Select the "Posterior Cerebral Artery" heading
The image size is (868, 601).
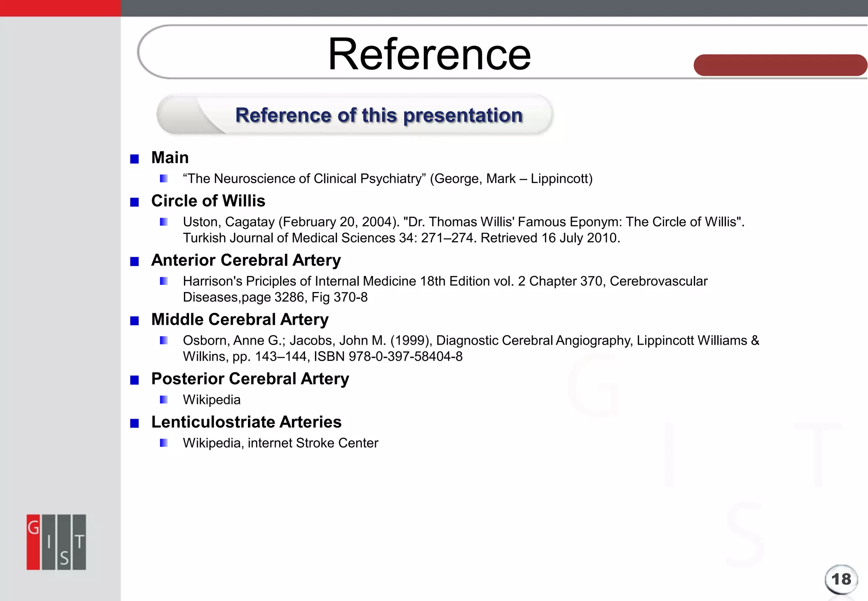250,379
